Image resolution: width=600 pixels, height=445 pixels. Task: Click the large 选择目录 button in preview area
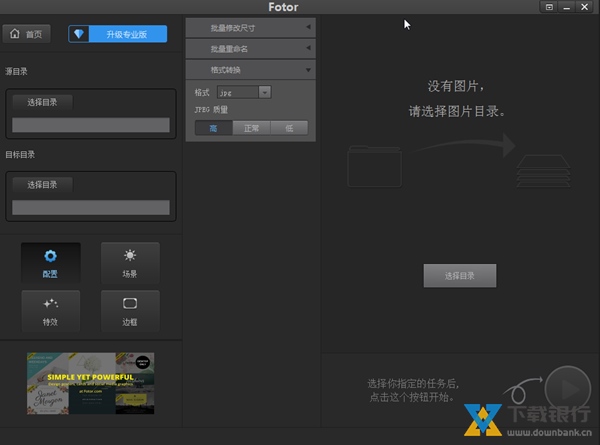point(460,275)
